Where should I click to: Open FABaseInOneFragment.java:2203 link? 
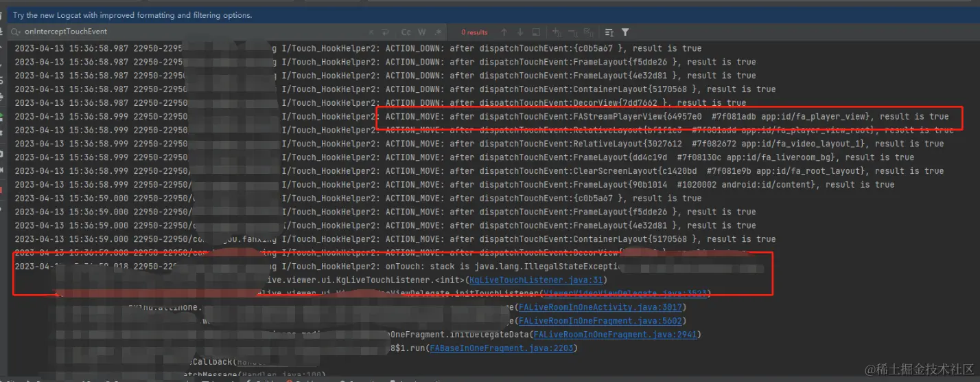(502, 348)
